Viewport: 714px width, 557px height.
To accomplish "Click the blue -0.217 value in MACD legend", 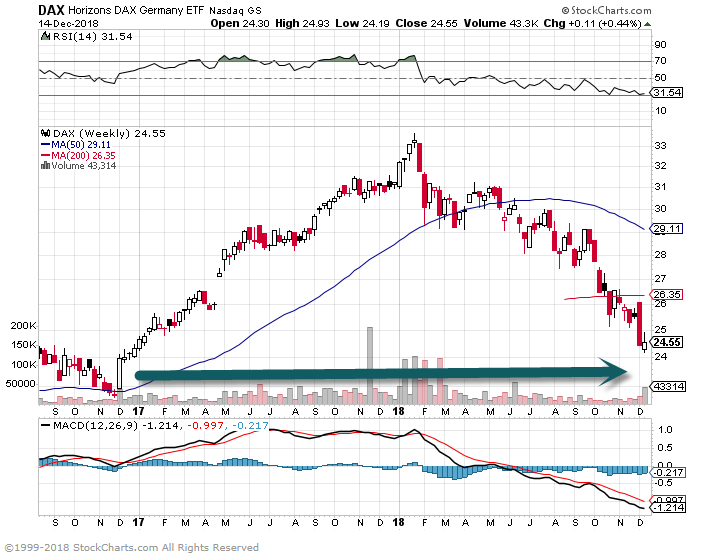I will tap(250, 426).
